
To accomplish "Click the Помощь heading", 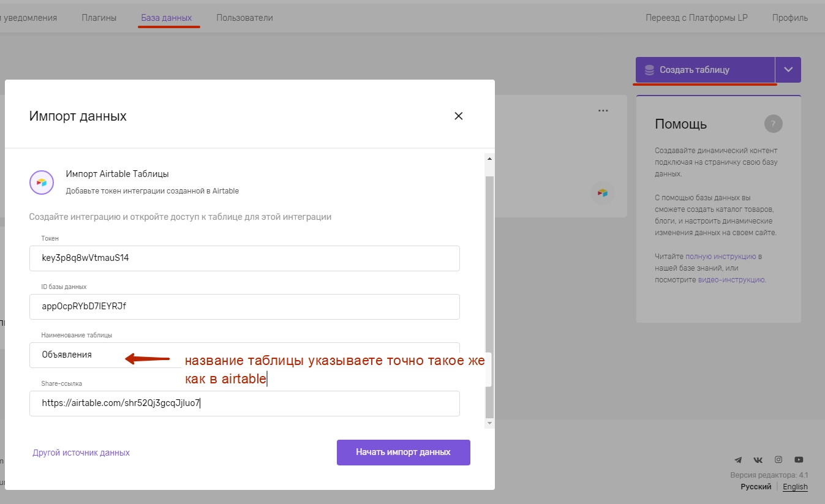I will coord(681,124).
